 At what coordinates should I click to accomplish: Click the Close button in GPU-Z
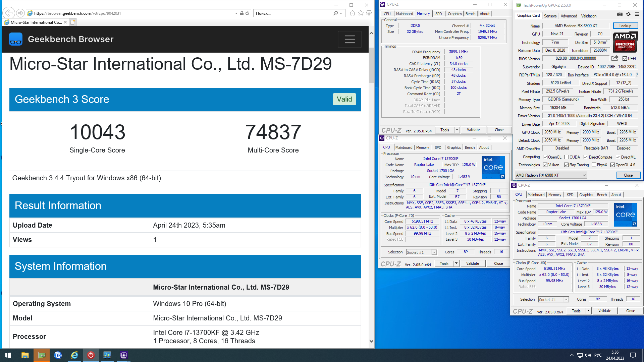coord(628,175)
